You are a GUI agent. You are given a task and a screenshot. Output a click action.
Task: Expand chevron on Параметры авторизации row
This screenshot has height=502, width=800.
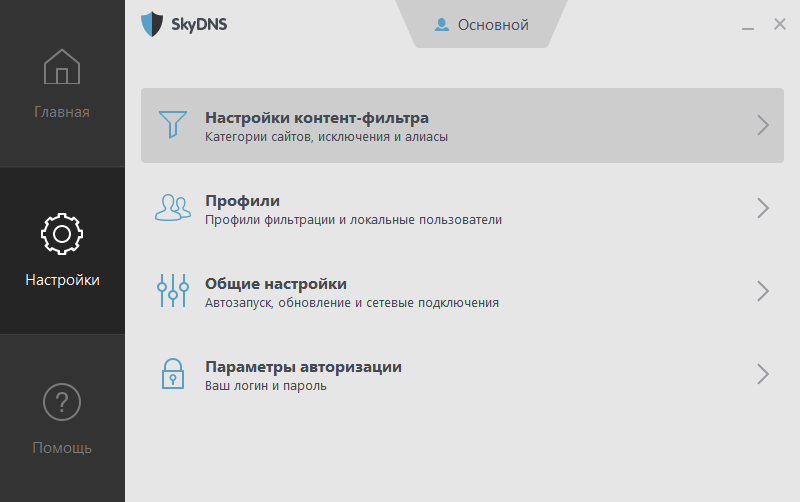click(763, 374)
